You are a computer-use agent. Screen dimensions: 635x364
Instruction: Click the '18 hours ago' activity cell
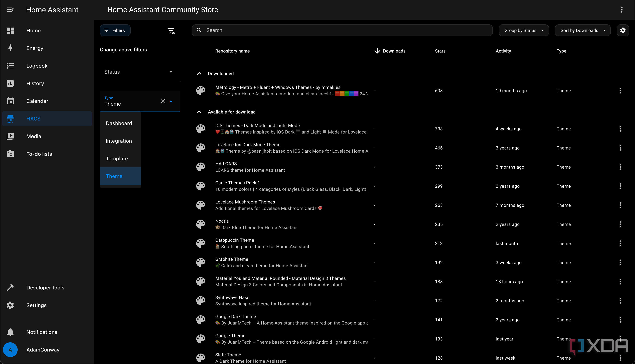tap(509, 282)
